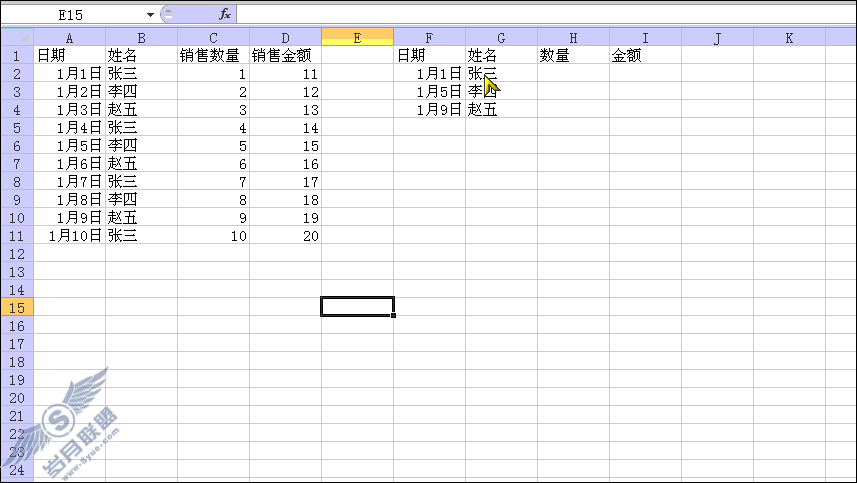Select column F header
The image size is (857, 483).
430,38
